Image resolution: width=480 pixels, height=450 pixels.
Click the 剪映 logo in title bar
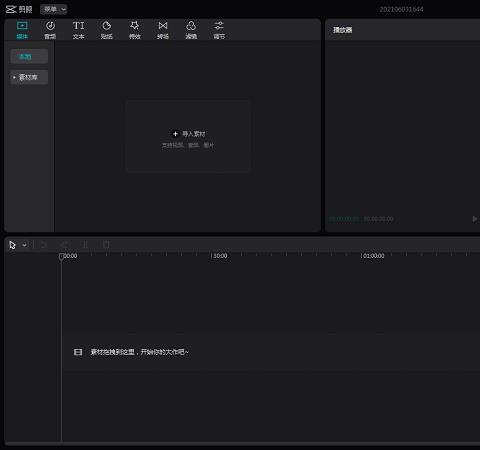point(19,9)
